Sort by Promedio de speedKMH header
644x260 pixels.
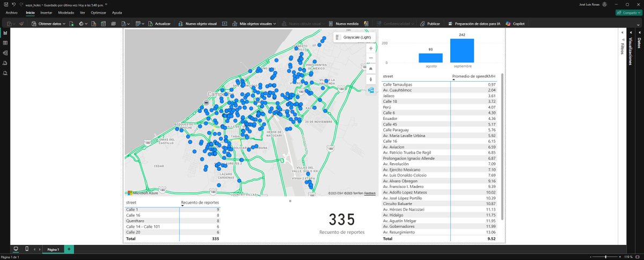(x=474, y=76)
